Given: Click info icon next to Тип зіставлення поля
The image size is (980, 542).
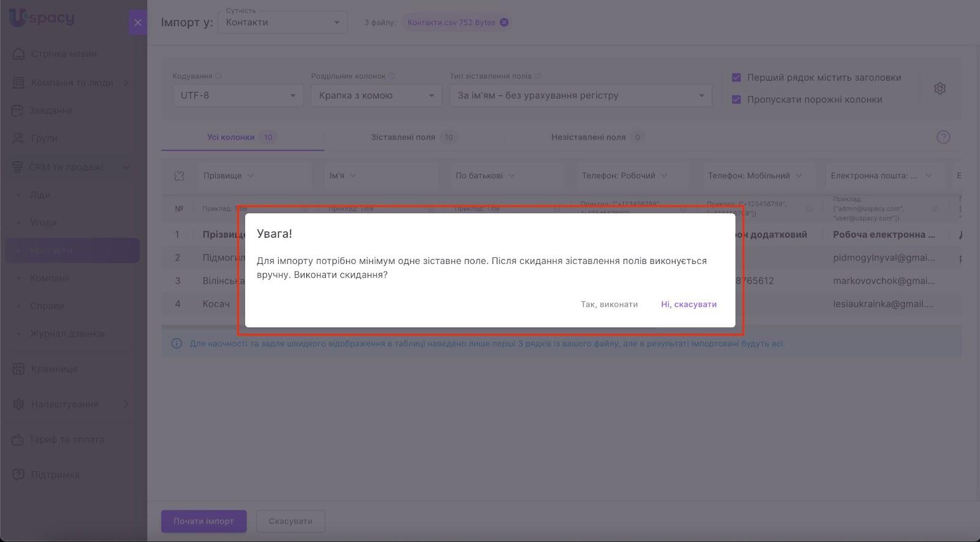Looking at the screenshot, I should [x=538, y=76].
